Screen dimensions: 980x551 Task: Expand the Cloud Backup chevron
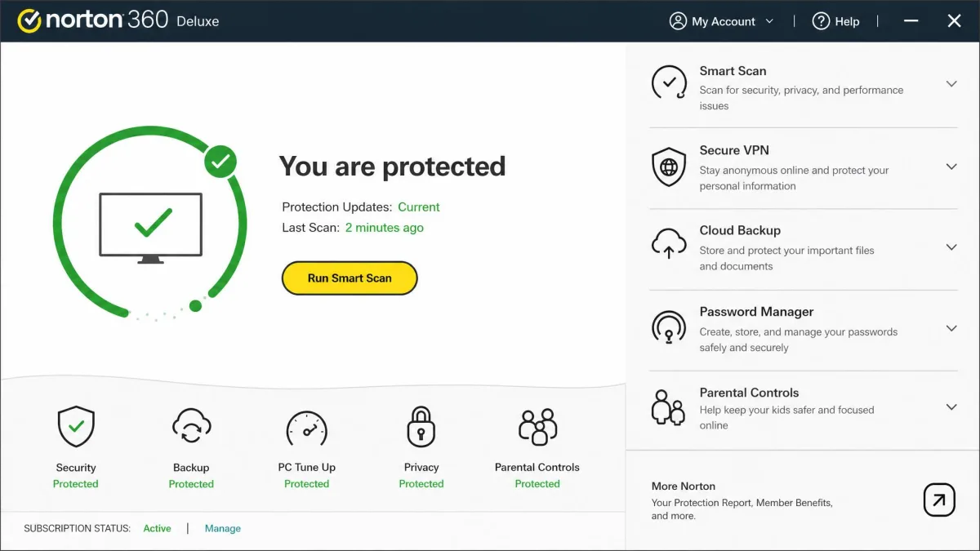coord(951,247)
